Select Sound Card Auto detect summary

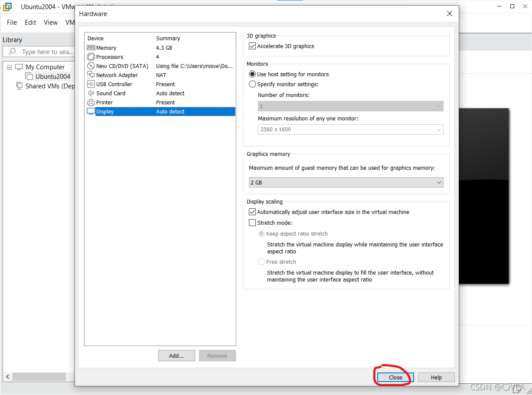pyautogui.click(x=170, y=93)
